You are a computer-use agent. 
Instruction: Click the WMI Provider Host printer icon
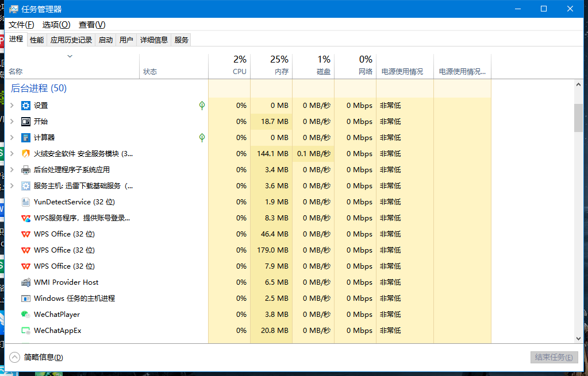tap(25, 282)
